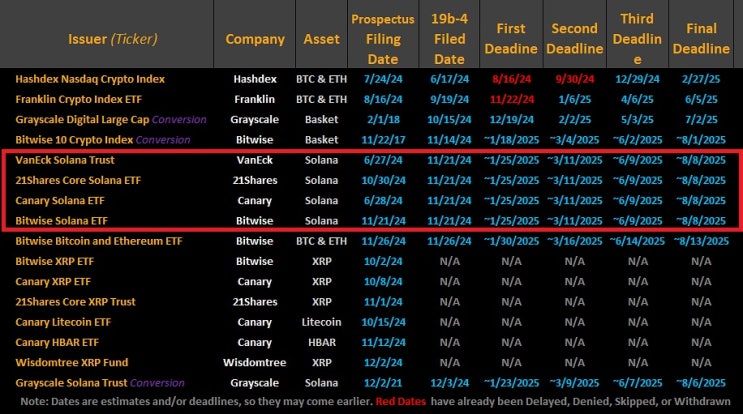Open the Bitwise Solana ETF entry

pos(62,221)
